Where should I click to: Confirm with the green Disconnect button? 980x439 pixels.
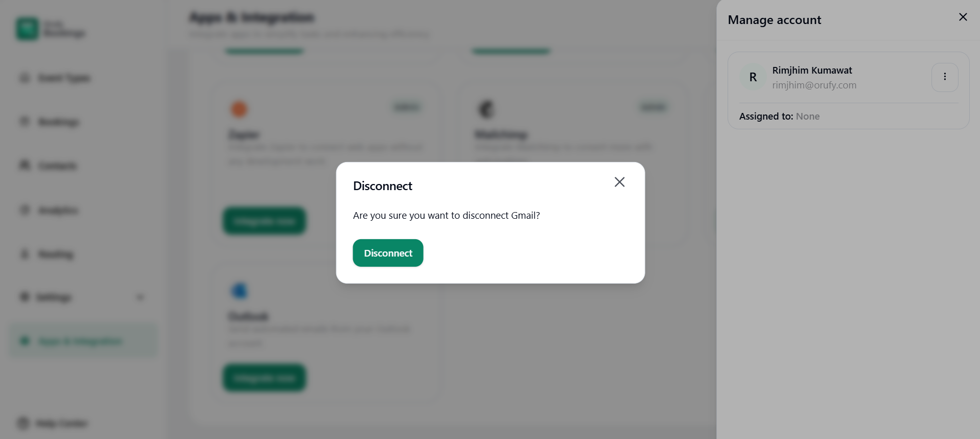388,253
